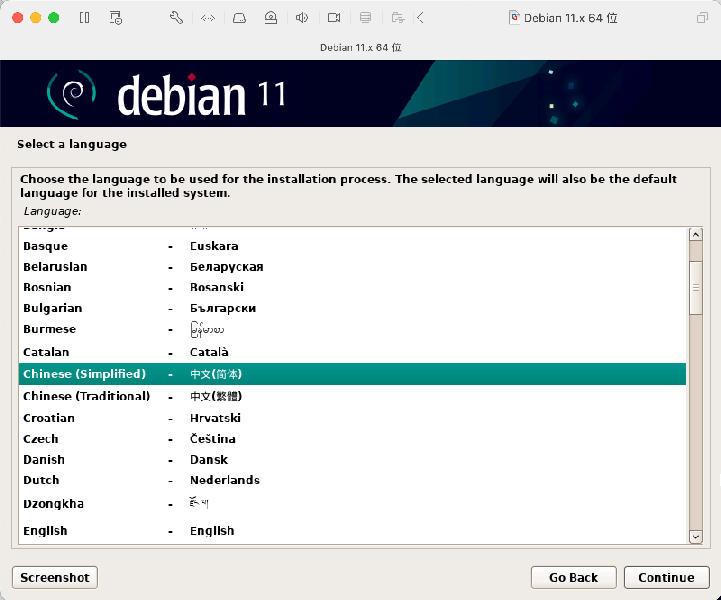Select Chinese (Simplified) highlighted row

point(352,374)
